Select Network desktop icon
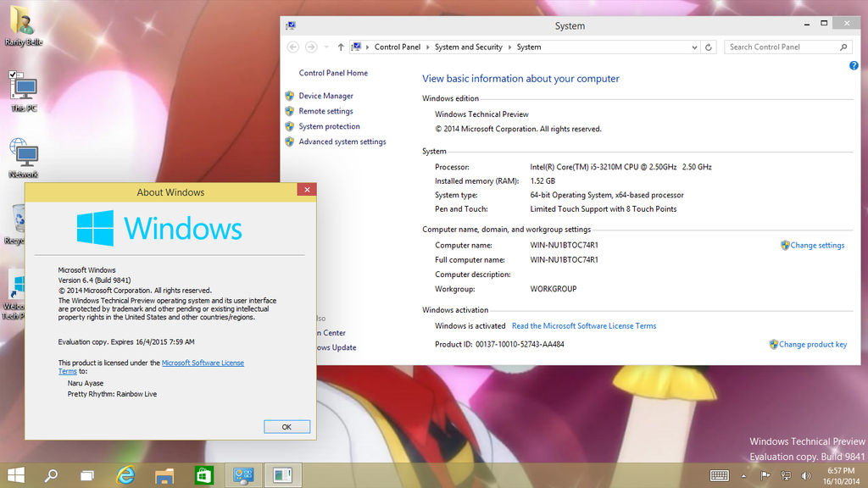This screenshot has height=488, width=868. [x=24, y=158]
